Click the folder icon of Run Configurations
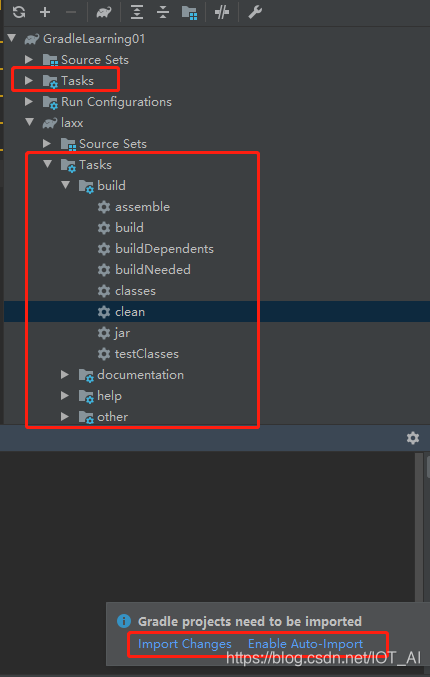The image size is (430, 677). click(50, 102)
